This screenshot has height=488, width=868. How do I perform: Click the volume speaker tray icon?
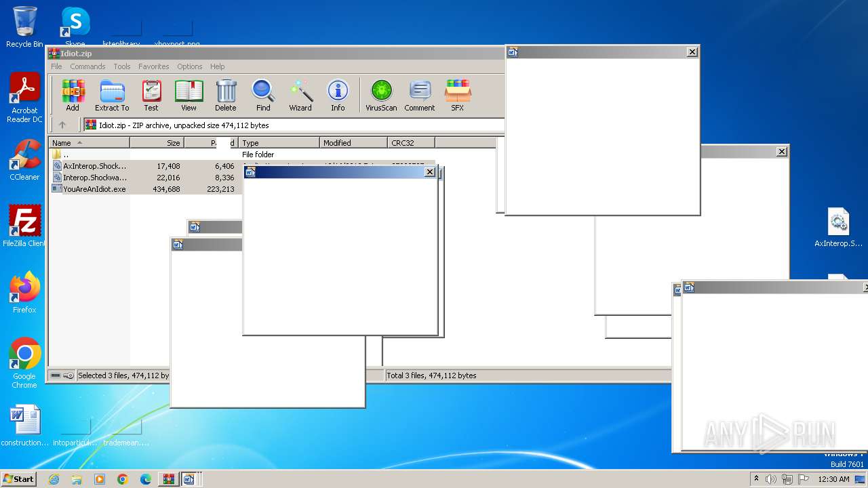(771, 479)
